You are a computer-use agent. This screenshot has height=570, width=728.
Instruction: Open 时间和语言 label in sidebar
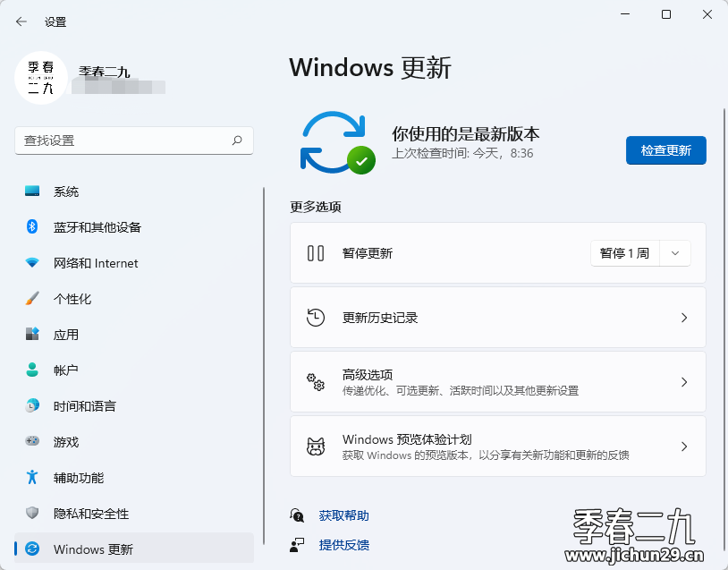(84, 406)
